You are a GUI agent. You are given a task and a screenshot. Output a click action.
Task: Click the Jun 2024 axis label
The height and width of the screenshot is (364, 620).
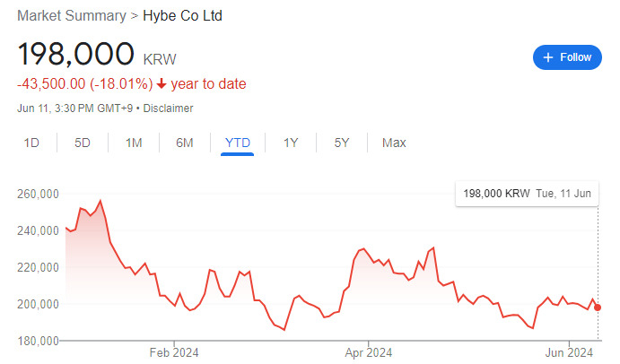pos(569,352)
